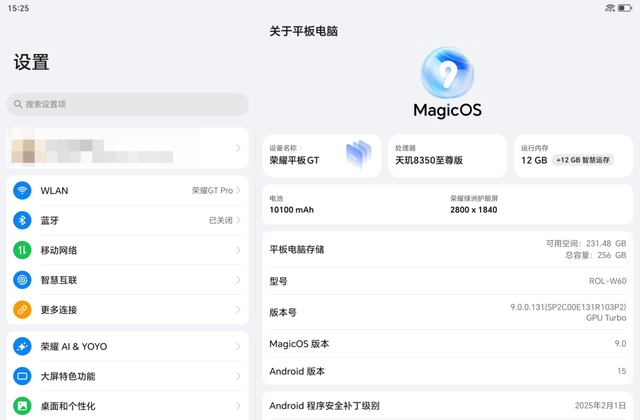Tap the 版本号 row
This screenshot has height=420, width=640.
[x=447, y=312]
